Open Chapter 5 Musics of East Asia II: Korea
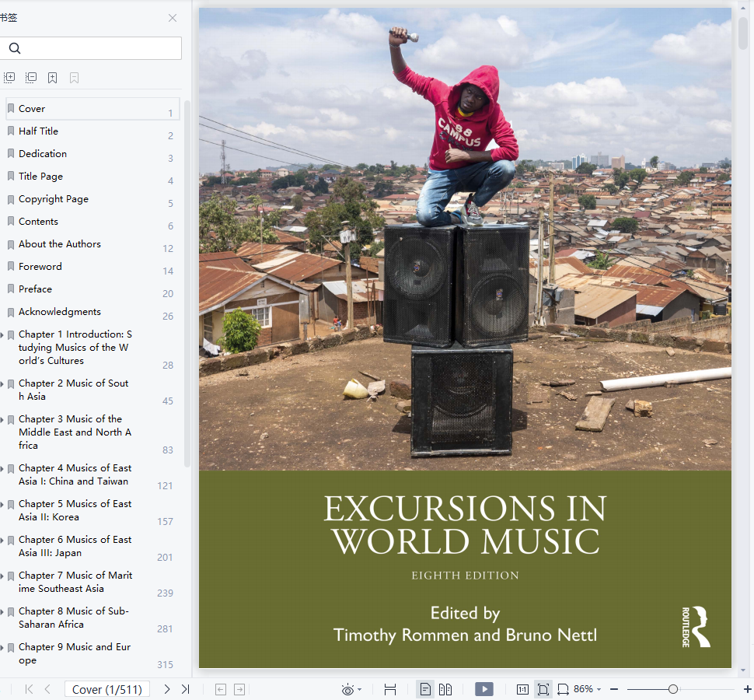 point(75,510)
